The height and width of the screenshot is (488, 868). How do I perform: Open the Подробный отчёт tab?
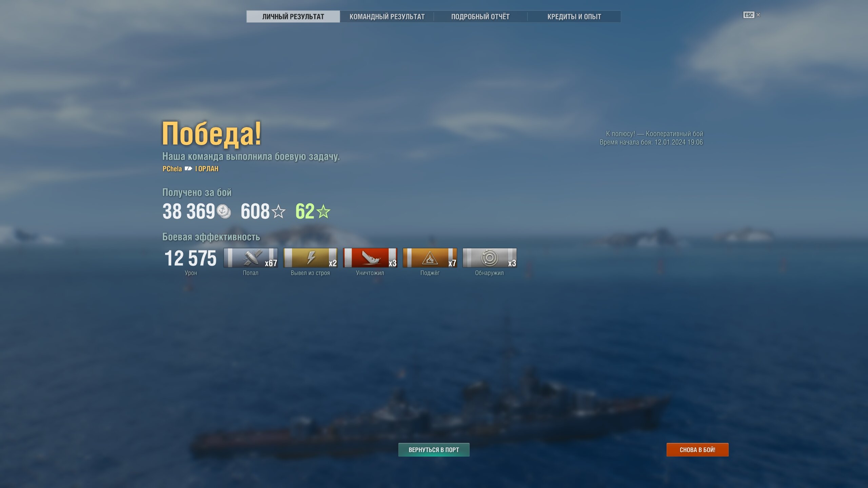[480, 17]
